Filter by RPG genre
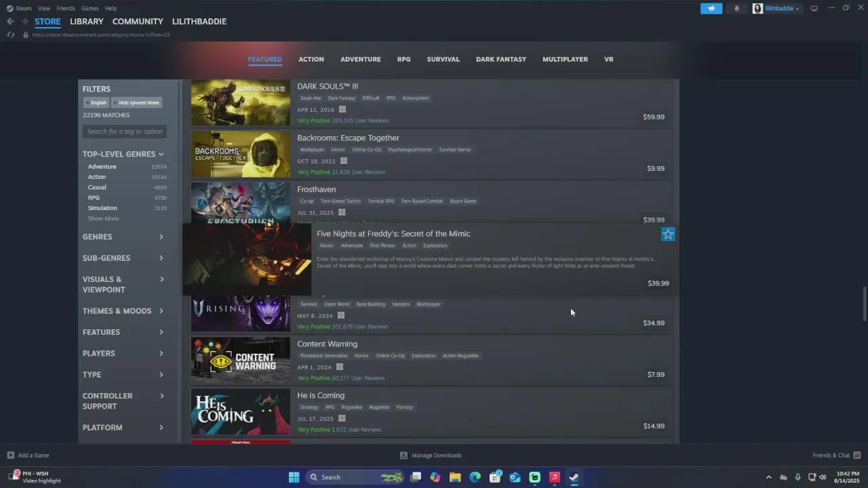 point(94,198)
